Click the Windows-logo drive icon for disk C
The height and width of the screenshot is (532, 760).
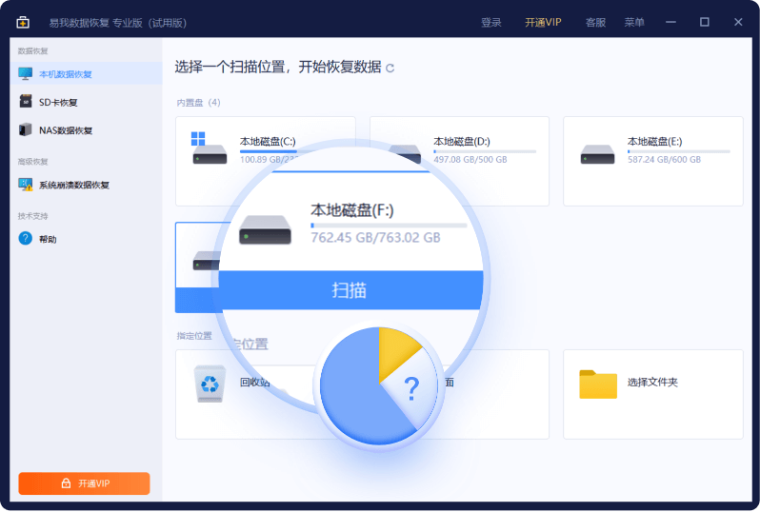209,148
